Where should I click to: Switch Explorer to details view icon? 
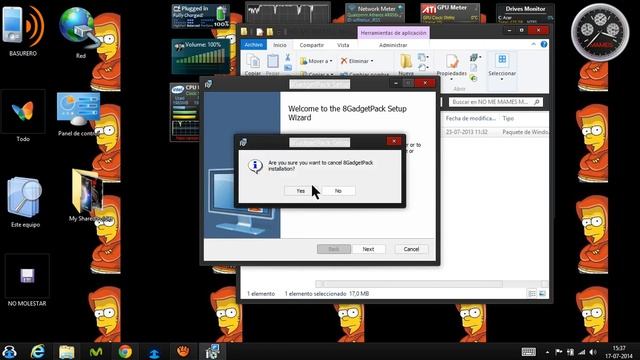[x=532, y=293]
